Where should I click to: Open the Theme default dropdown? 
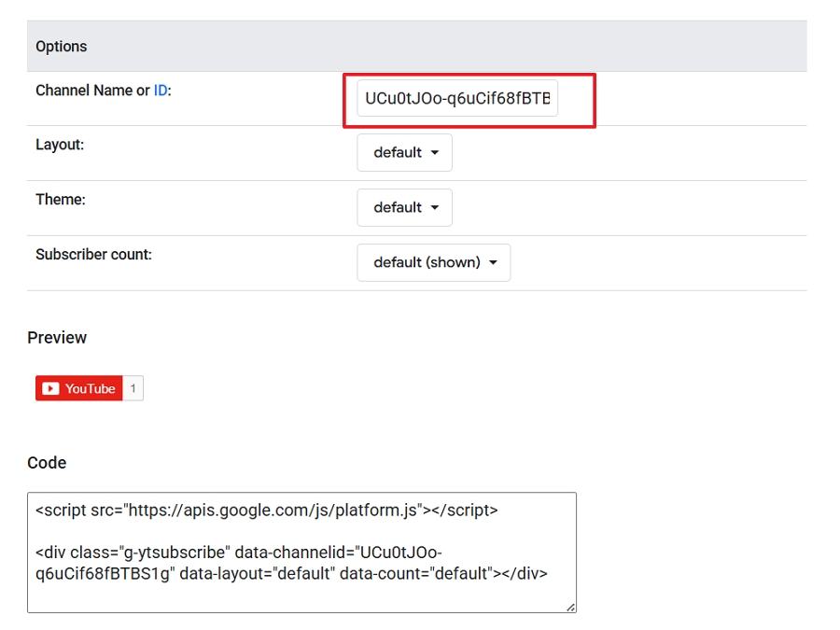(404, 207)
